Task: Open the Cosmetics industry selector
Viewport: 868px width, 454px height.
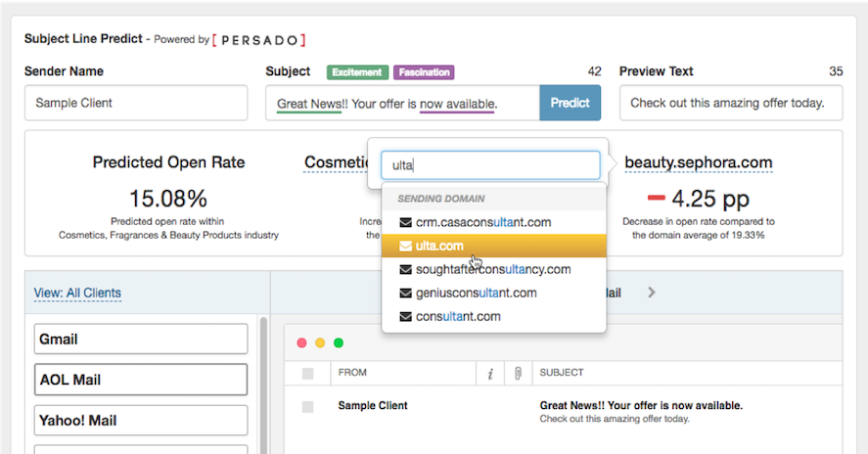Action: [x=336, y=162]
